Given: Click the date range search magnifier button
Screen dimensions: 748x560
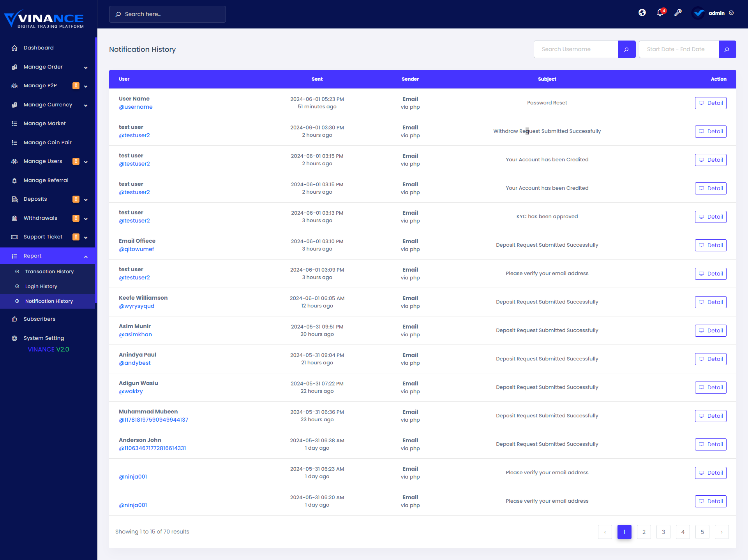Looking at the screenshot, I should pos(727,49).
